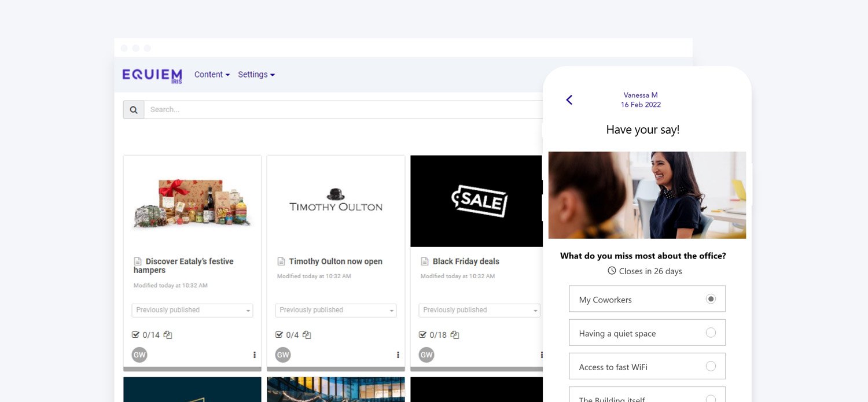Open the Settings menu
Image resolution: width=868 pixels, height=402 pixels.
(256, 75)
